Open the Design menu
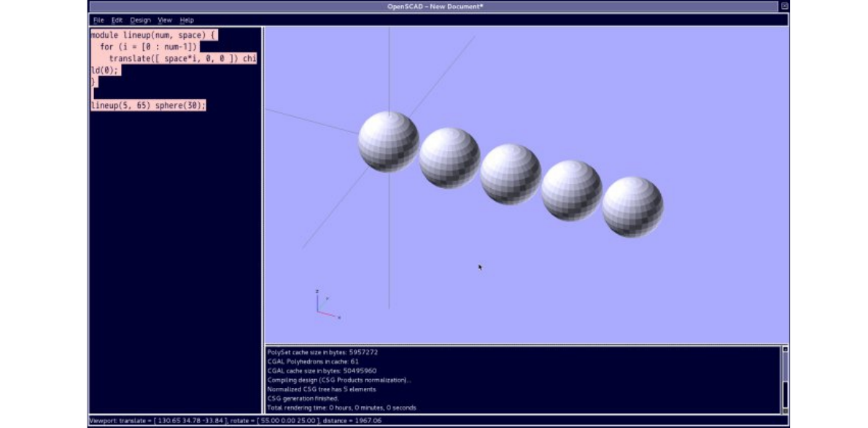The width and height of the screenshot is (868, 428). tap(140, 20)
